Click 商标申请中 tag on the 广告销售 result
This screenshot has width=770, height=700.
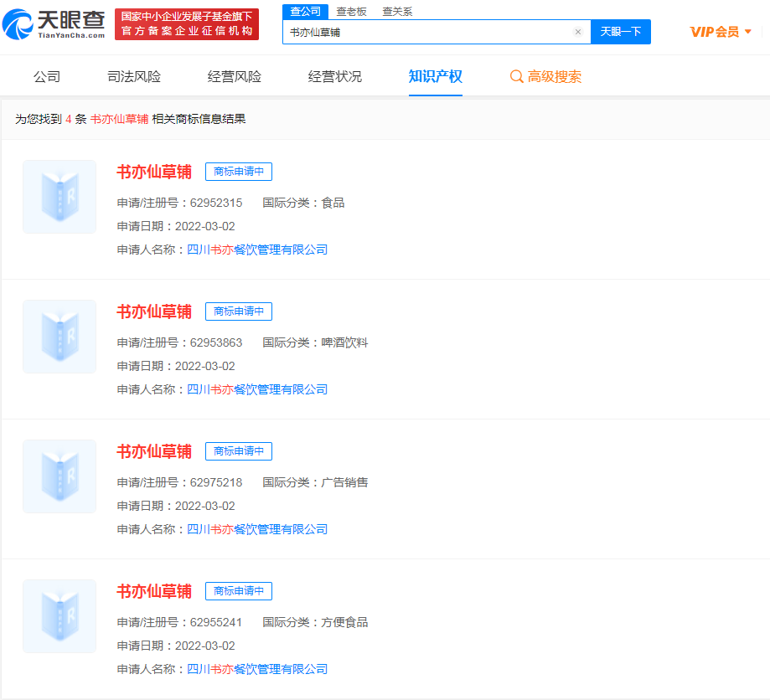(239, 451)
